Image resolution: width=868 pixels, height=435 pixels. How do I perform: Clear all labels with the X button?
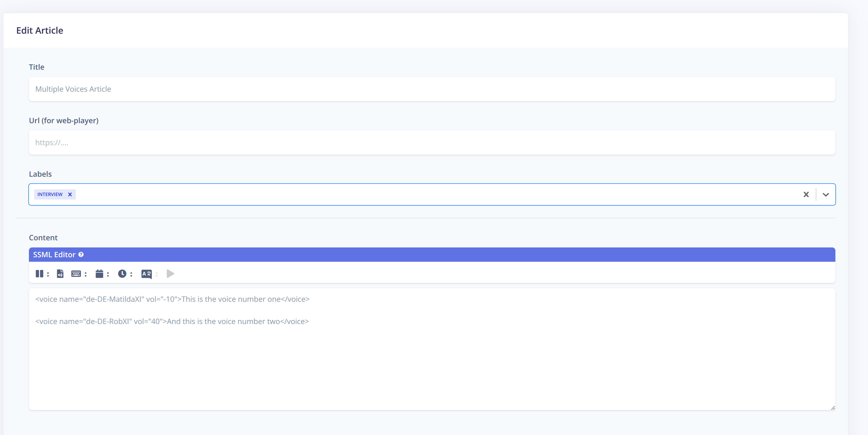pyautogui.click(x=806, y=195)
